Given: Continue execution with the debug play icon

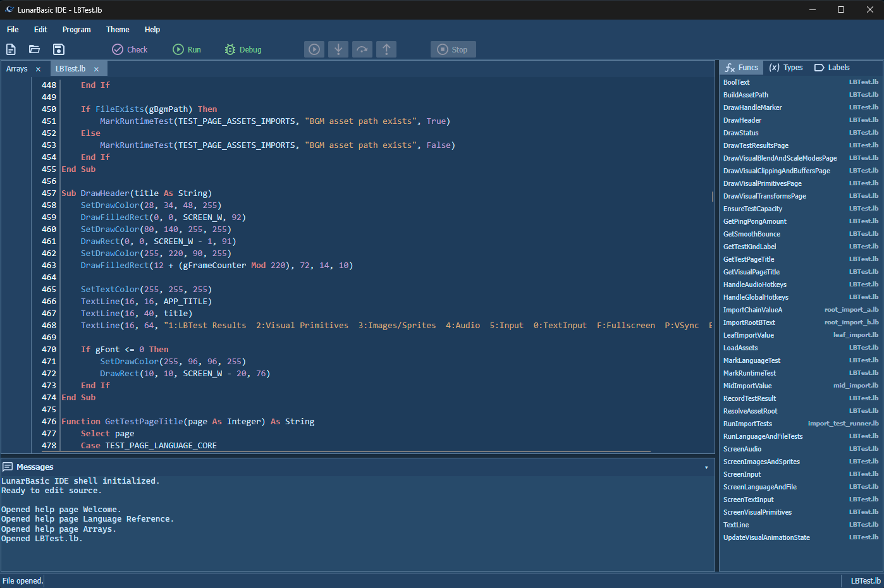Looking at the screenshot, I should click(x=314, y=49).
